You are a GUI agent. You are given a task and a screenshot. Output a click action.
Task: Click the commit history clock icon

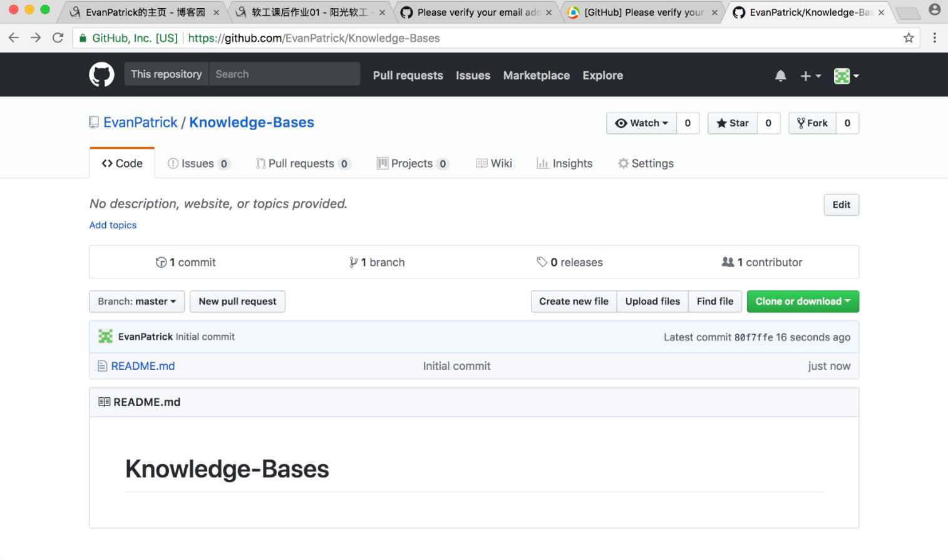(161, 262)
